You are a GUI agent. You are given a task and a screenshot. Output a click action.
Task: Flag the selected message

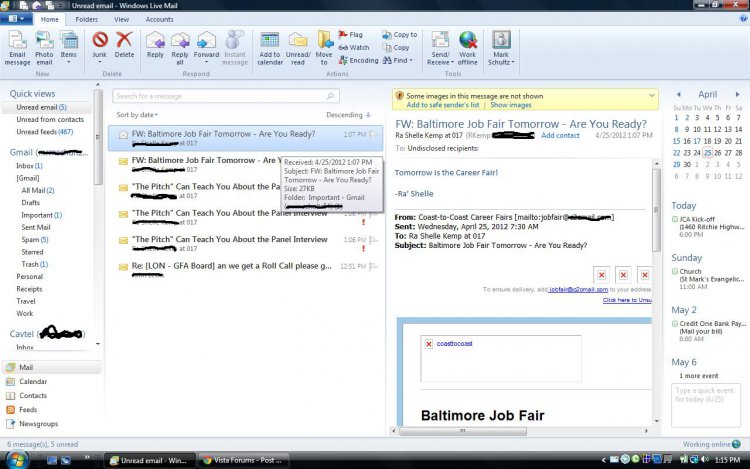[x=351, y=34]
